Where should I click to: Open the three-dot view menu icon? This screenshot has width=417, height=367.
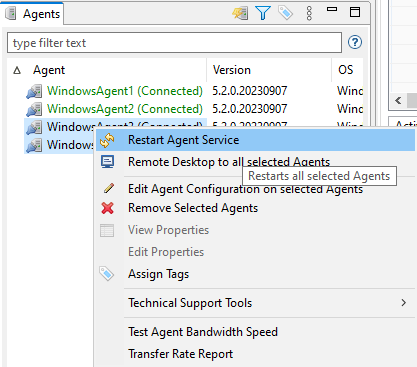309,13
